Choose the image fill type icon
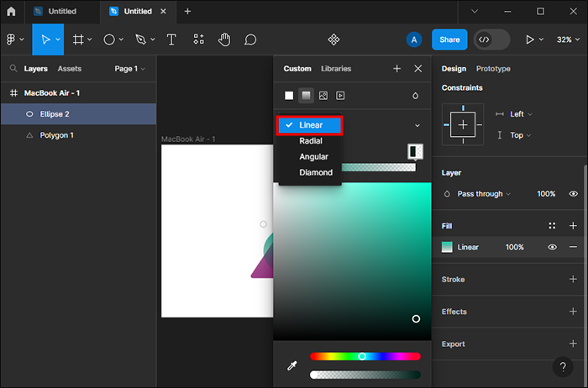This screenshot has width=588, height=388. tap(323, 96)
